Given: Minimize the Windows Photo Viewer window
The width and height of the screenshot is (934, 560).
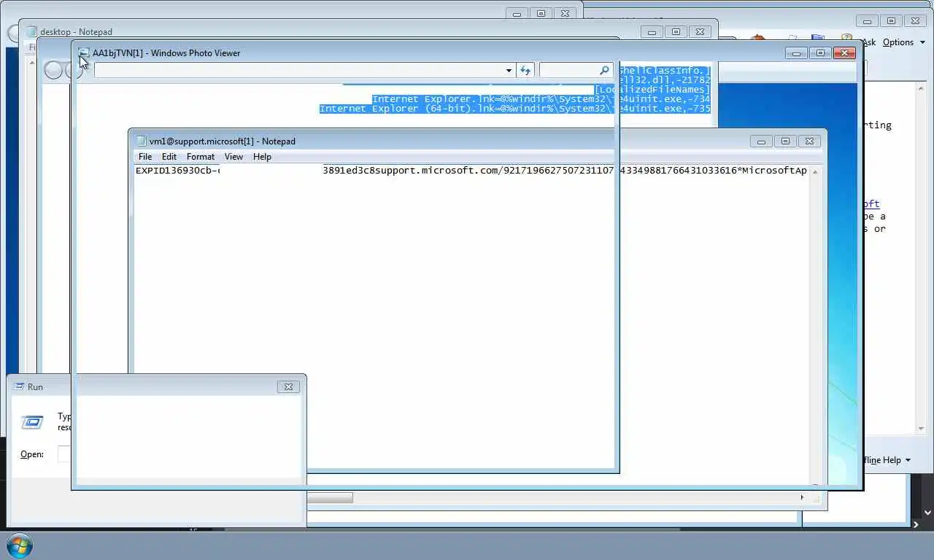Looking at the screenshot, I should click(x=796, y=53).
